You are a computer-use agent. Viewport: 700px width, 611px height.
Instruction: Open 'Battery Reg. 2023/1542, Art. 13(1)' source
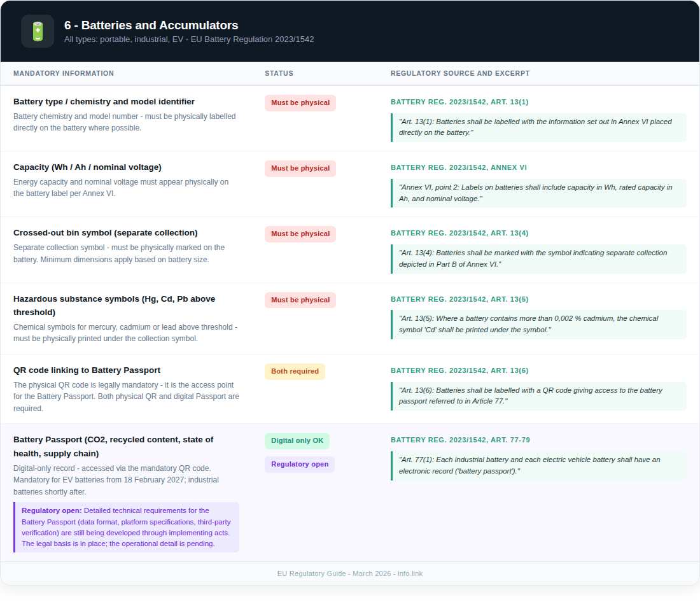[459, 102]
